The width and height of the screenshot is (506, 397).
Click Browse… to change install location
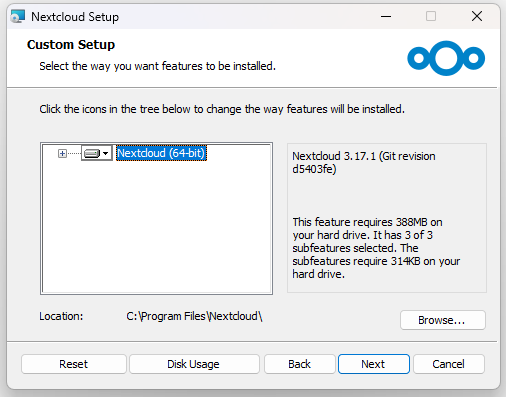point(443,320)
